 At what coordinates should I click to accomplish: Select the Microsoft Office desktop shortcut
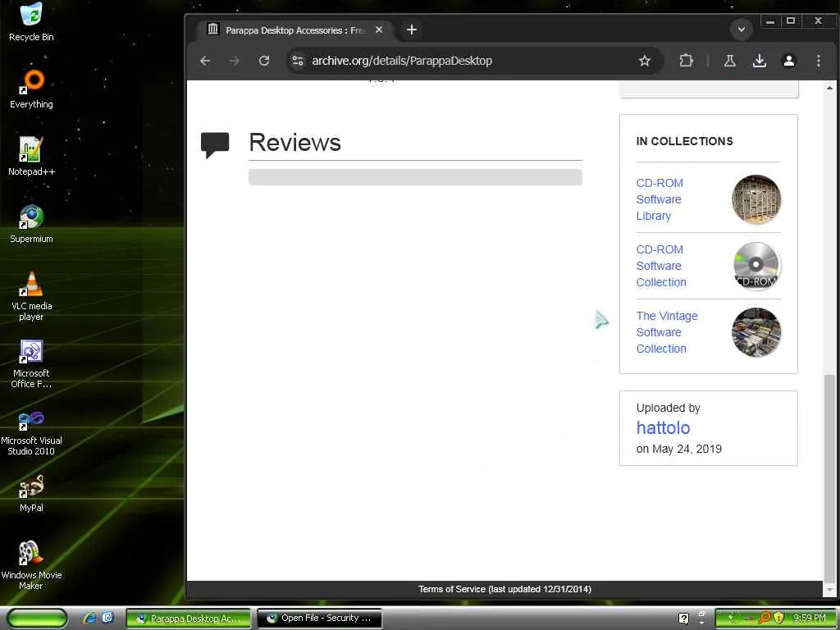[31, 363]
